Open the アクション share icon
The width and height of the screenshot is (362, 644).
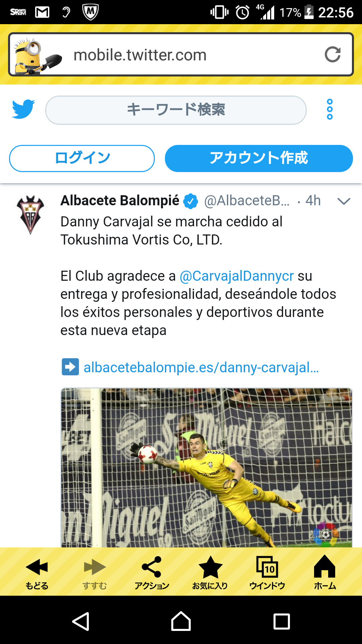point(152,573)
